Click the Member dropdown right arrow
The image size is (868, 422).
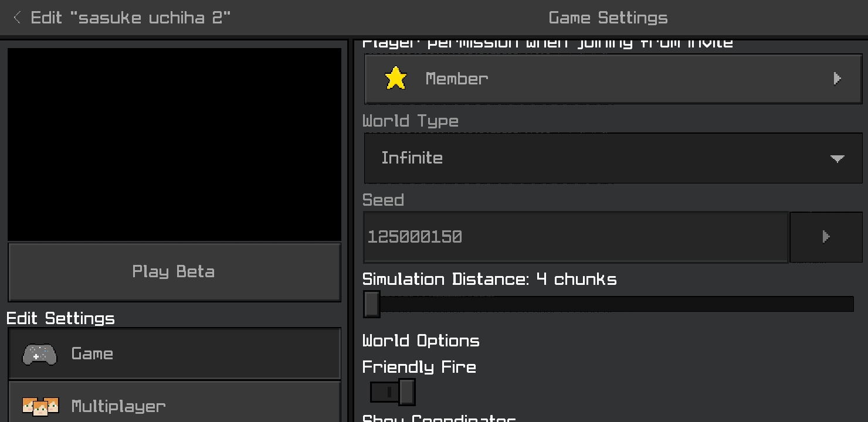click(838, 79)
